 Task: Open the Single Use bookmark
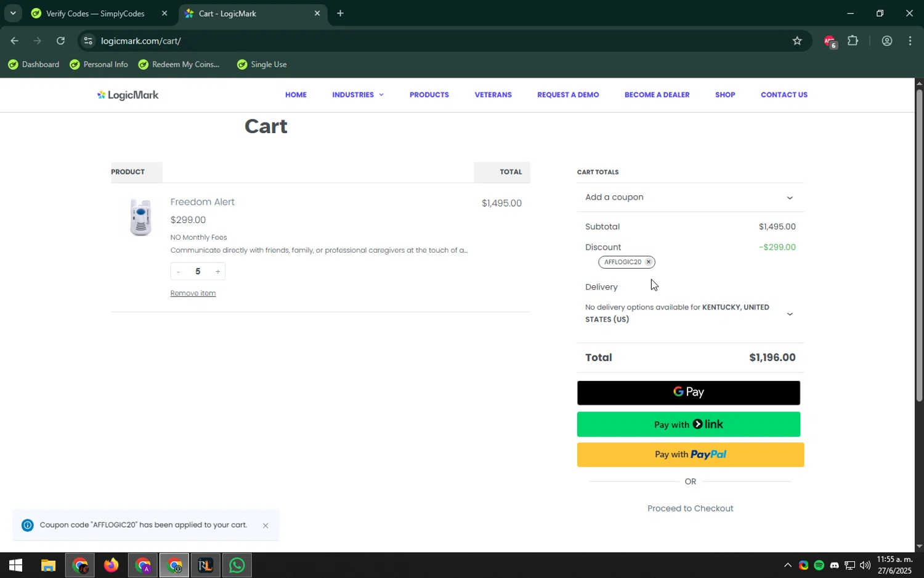262,65
